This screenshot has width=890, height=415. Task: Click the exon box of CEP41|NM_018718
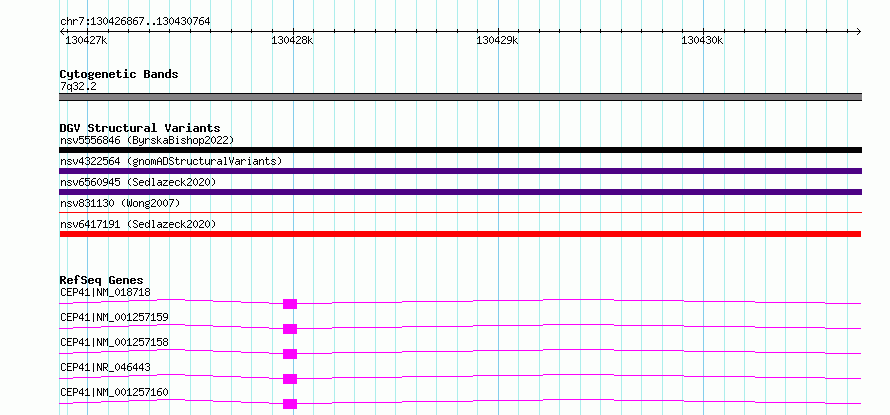290,304
